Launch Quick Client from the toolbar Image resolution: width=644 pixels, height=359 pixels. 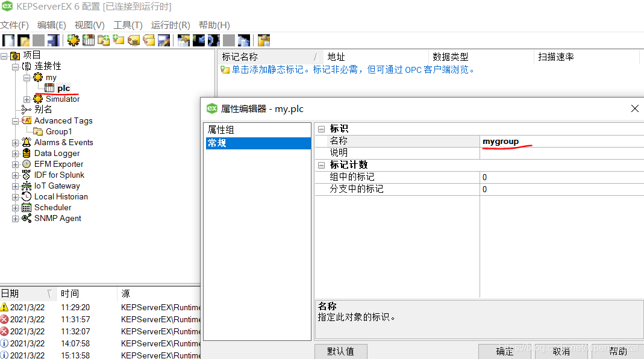click(x=264, y=40)
